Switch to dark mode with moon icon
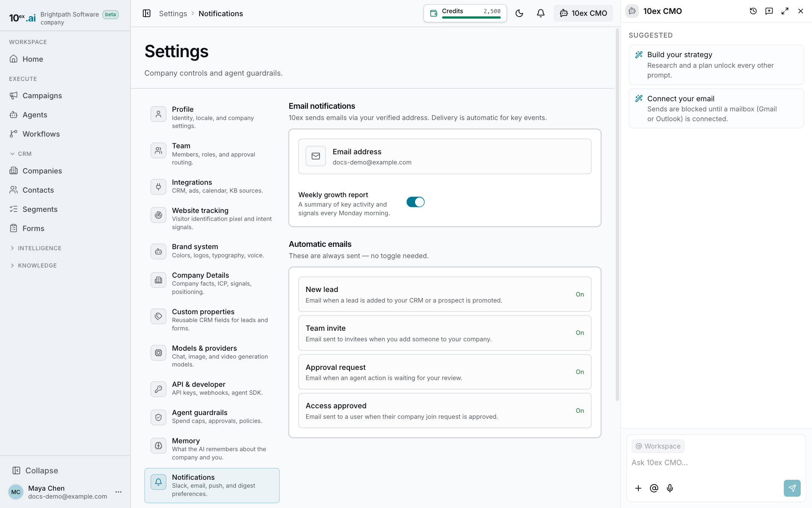The image size is (812, 508). pyautogui.click(x=519, y=14)
